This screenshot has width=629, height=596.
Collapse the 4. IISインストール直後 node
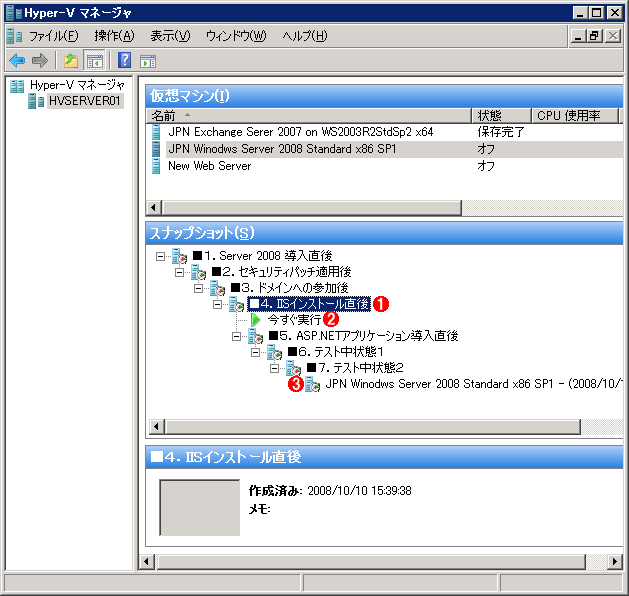[x=217, y=304]
